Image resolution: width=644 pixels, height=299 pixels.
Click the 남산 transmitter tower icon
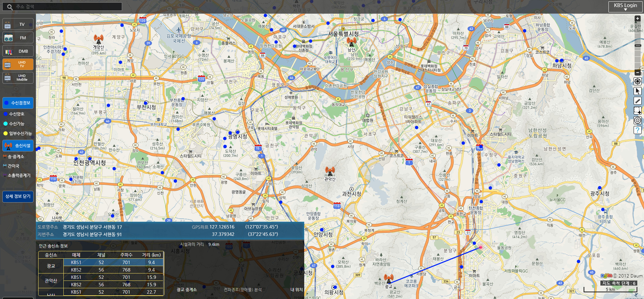352,42
